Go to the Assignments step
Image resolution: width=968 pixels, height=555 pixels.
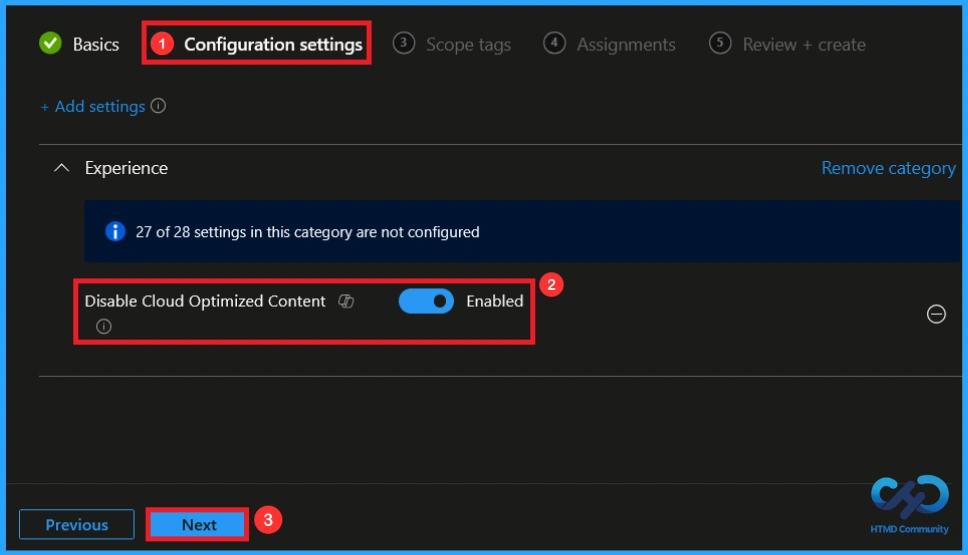[609, 44]
